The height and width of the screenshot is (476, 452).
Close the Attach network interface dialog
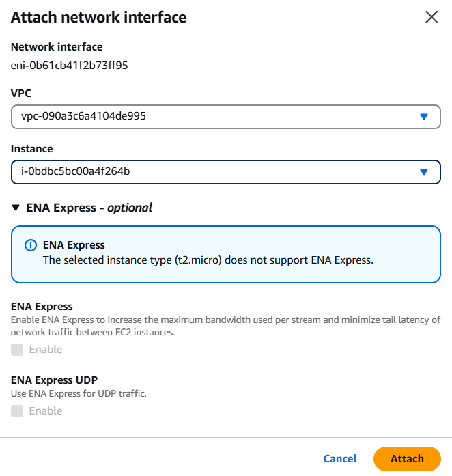pos(432,17)
